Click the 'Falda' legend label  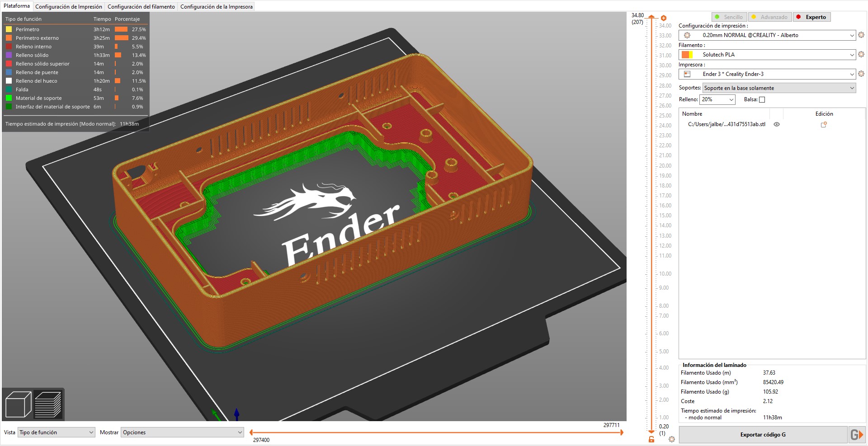pyautogui.click(x=22, y=89)
